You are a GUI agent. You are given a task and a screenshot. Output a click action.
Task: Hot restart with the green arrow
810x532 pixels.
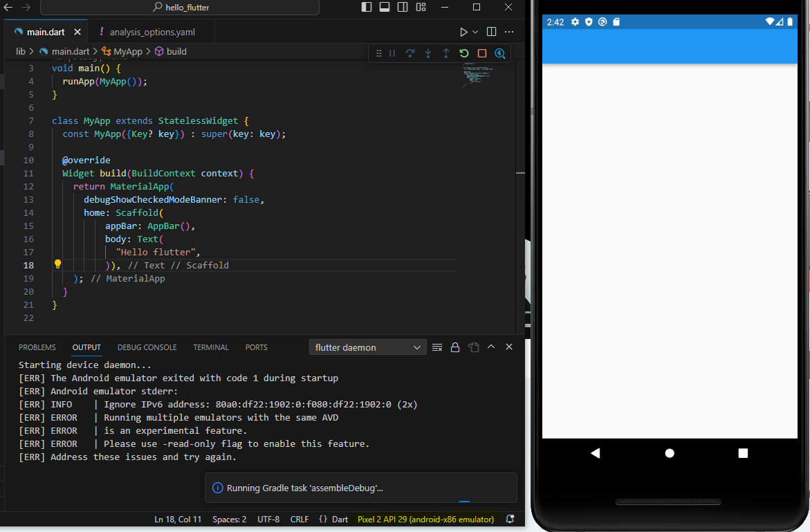pyautogui.click(x=464, y=53)
